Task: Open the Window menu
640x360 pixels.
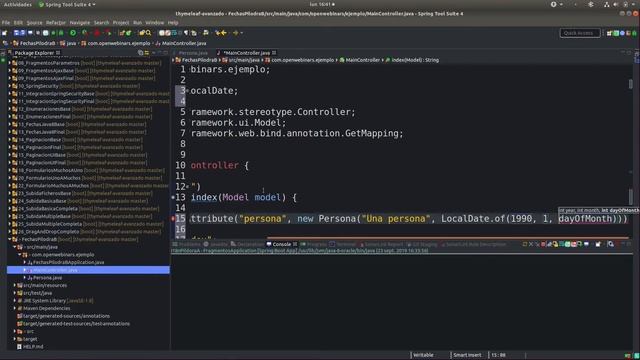Action: (155, 22)
